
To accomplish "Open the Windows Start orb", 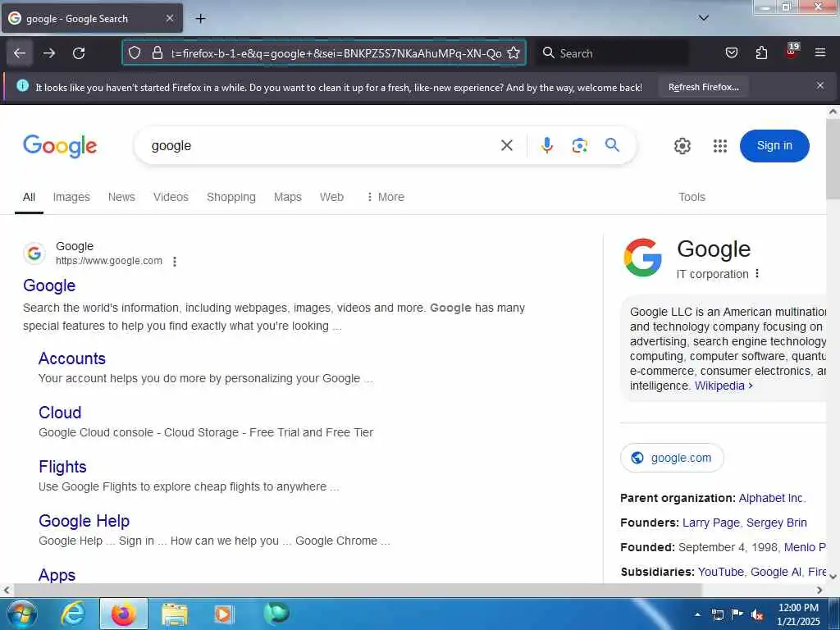I will (x=22, y=614).
